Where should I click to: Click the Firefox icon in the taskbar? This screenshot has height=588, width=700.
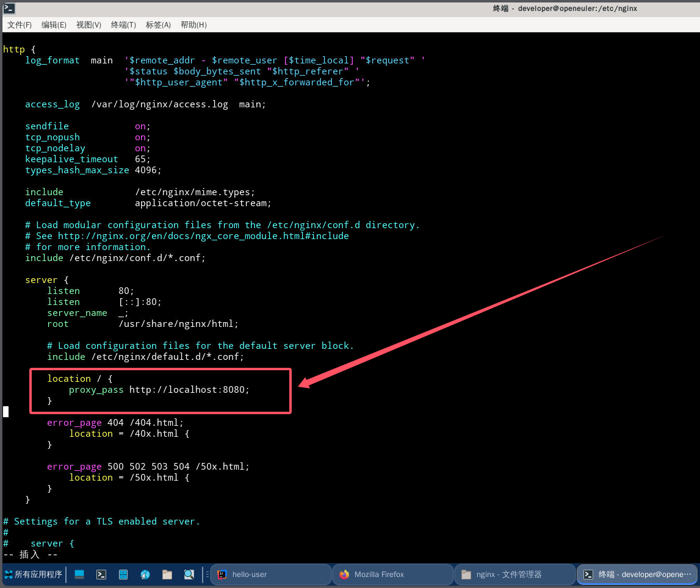coord(344,575)
